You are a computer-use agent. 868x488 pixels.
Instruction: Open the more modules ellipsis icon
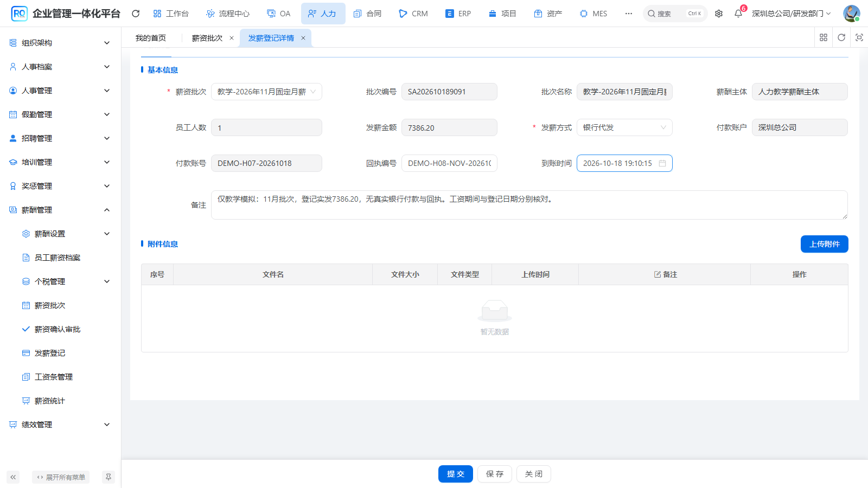pos(628,14)
